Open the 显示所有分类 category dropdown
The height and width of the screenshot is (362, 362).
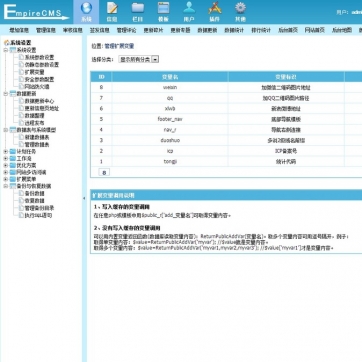coord(139,60)
